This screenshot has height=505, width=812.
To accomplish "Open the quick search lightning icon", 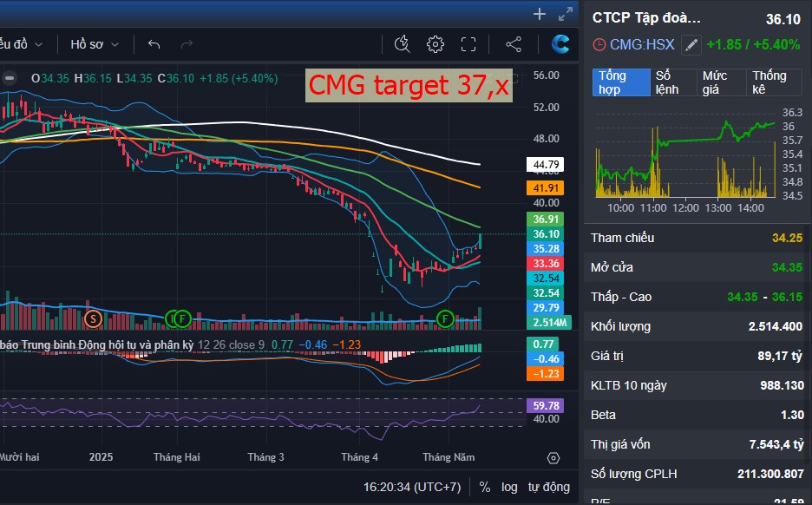I will click(402, 44).
